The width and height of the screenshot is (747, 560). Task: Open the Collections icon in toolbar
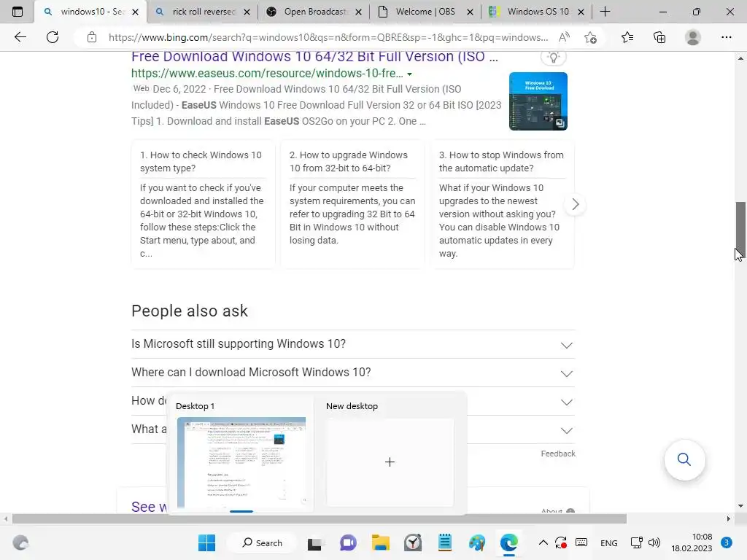(x=659, y=37)
